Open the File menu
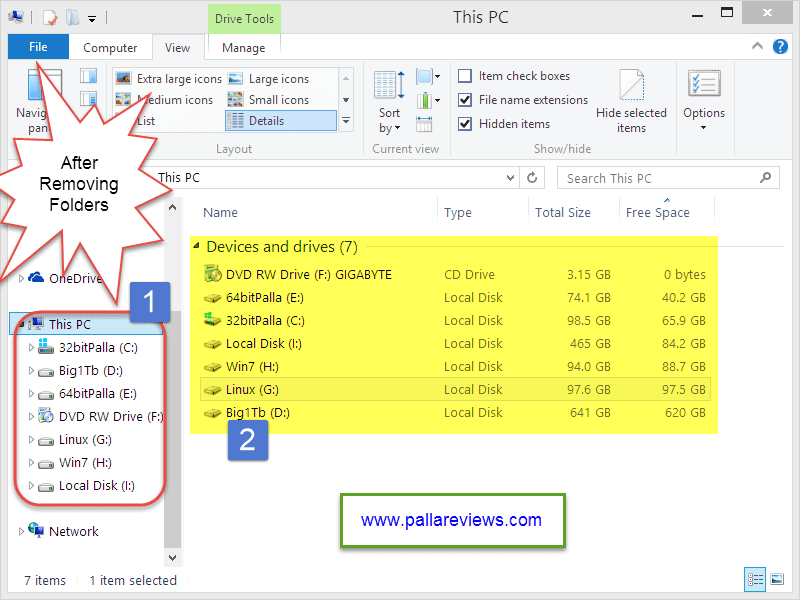Viewport: 800px width, 600px height. point(38,47)
